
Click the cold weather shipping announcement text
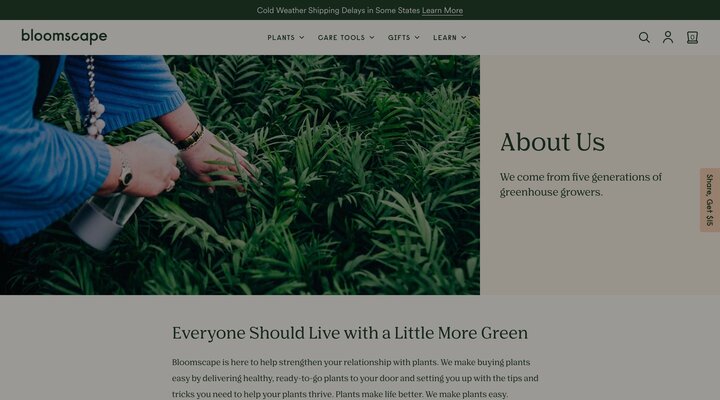click(x=338, y=11)
